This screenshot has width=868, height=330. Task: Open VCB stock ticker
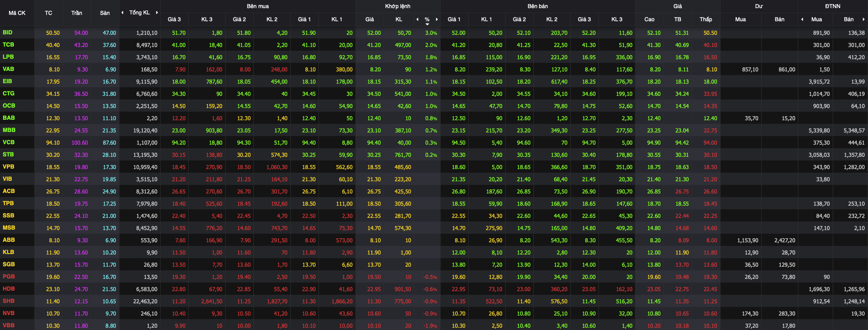click(9, 142)
